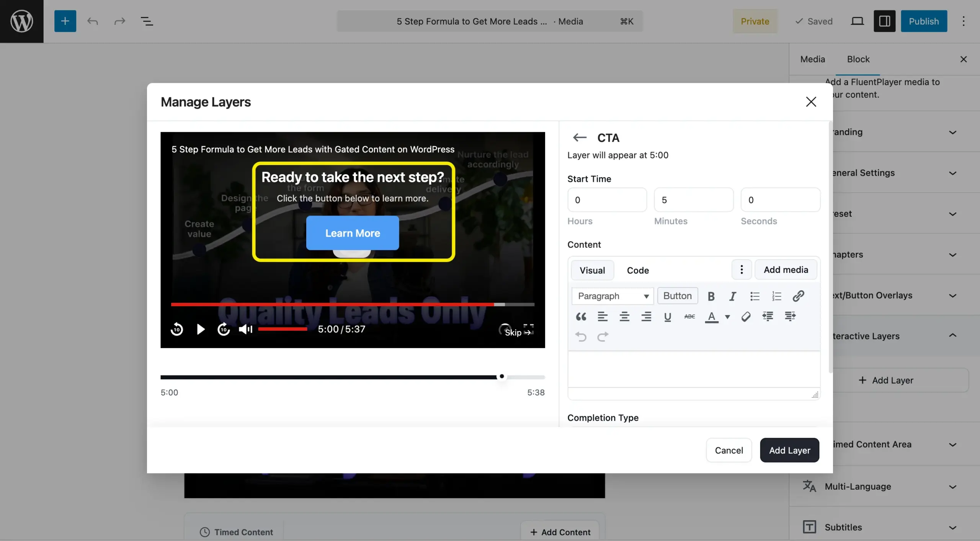Click the Publish button
The height and width of the screenshot is (541, 980).
(x=924, y=21)
